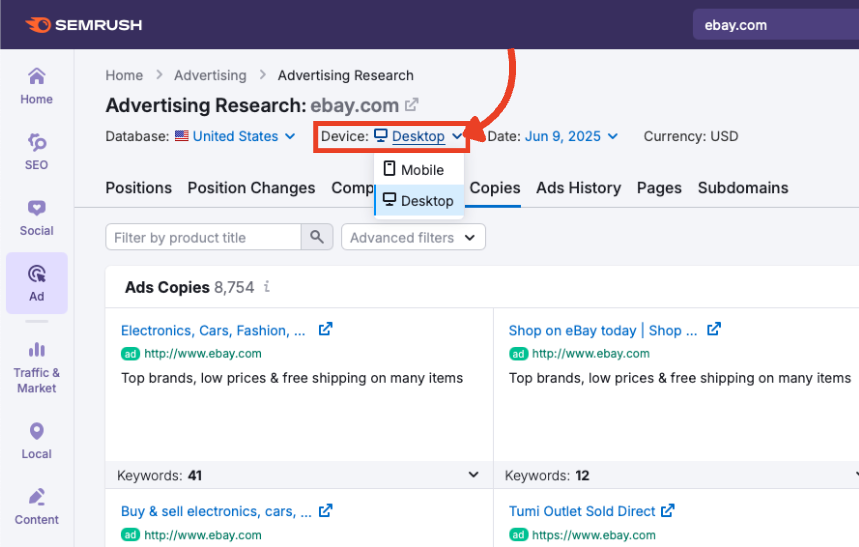Switch to the Pages tab
This screenshot has height=547, width=859.
click(659, 188)
